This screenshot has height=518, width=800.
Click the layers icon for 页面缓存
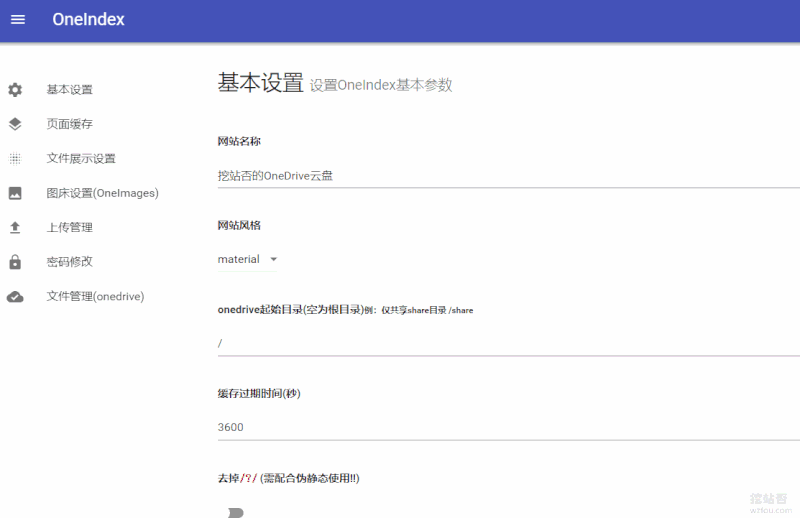pyautogui.click(x=15, y=124)
